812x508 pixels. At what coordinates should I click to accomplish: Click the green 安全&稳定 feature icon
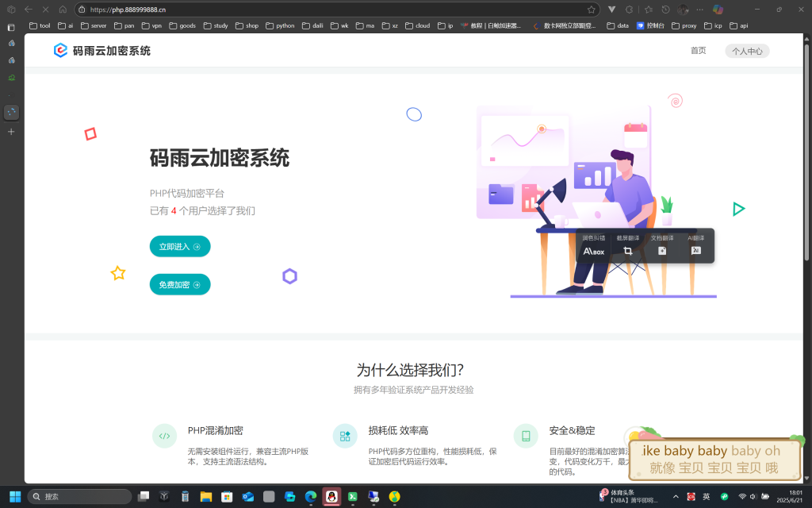(525, 436)
